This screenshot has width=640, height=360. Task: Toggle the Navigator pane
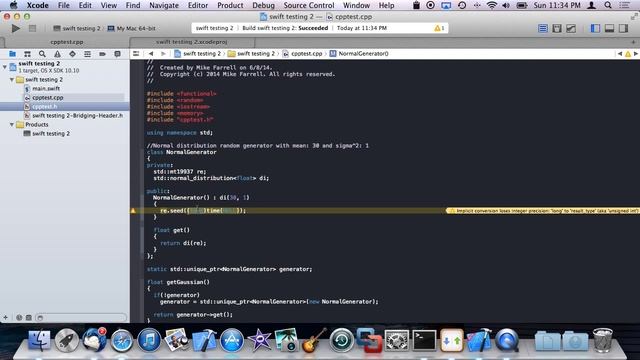point(595,28)
